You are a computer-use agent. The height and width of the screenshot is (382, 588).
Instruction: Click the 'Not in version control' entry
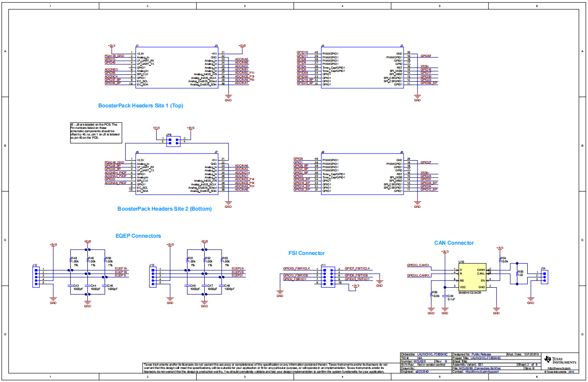(x=431, y=365)
